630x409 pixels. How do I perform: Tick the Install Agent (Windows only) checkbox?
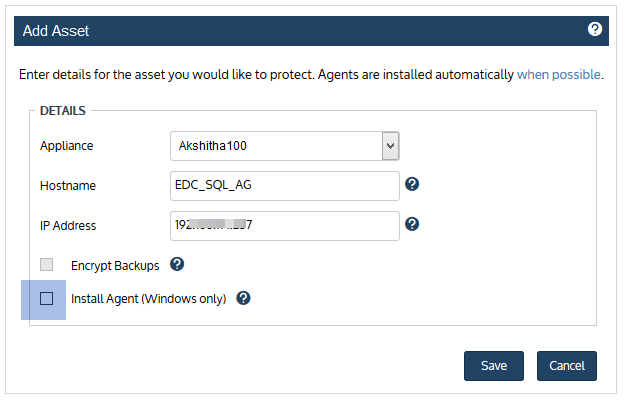pyautogui.click(x=47, y=299)
